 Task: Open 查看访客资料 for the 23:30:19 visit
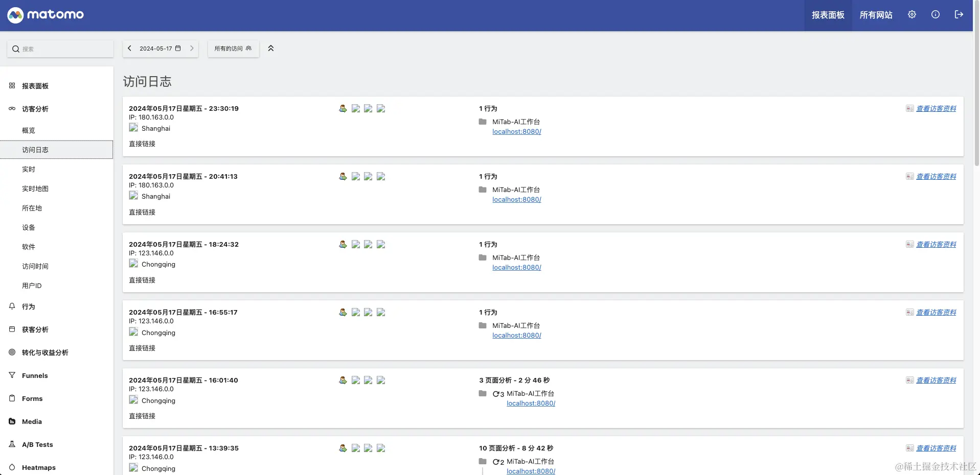936,108
